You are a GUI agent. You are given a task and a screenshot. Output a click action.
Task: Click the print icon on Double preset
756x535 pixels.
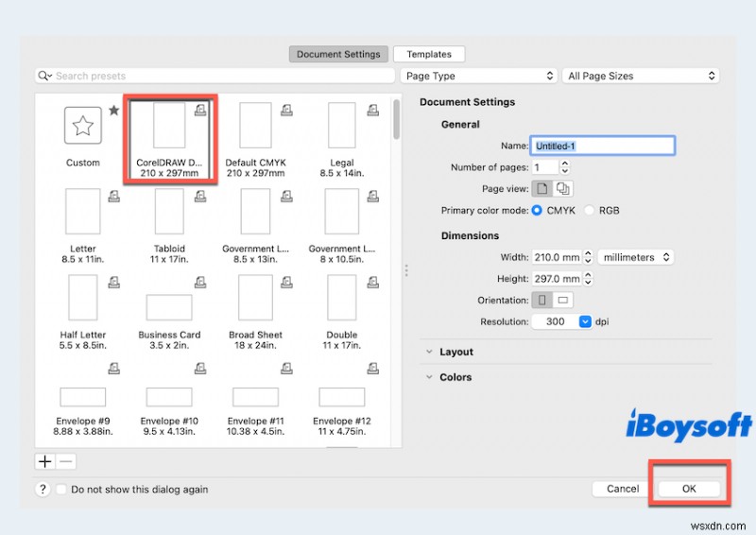[x=372, y=283]
